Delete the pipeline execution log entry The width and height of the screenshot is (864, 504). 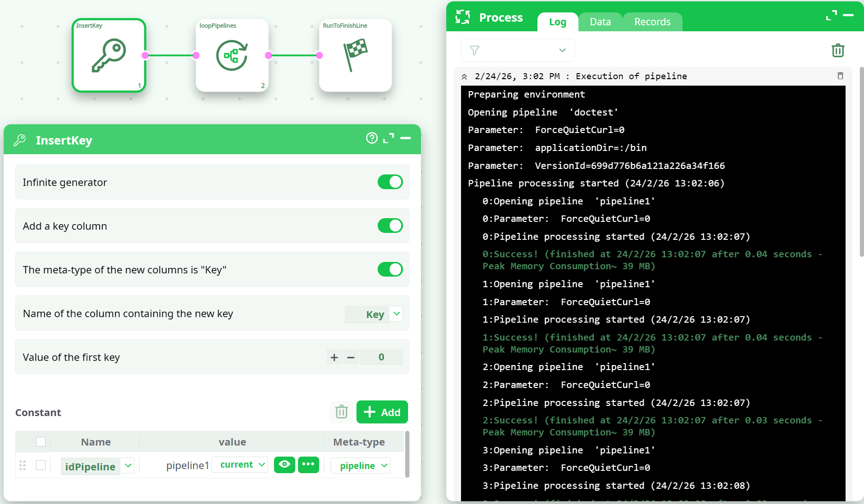(x=840, y=76)
